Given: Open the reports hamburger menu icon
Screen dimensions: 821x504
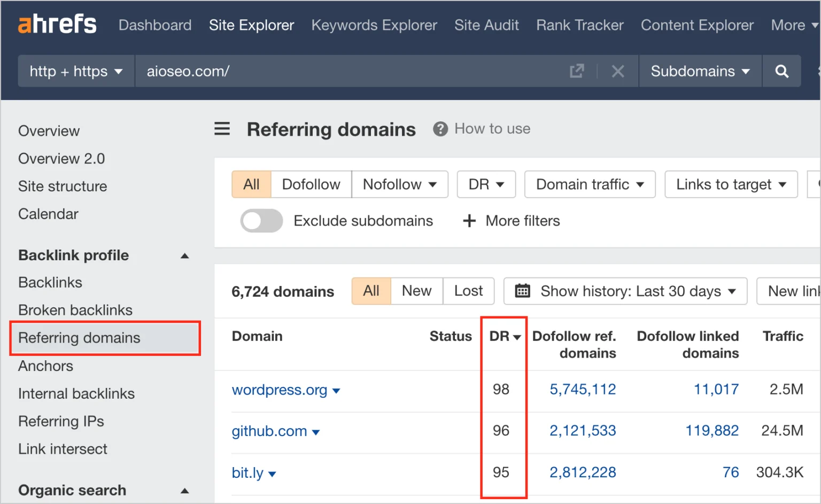Looking at the screenshot, I should (x=222, y=129).
